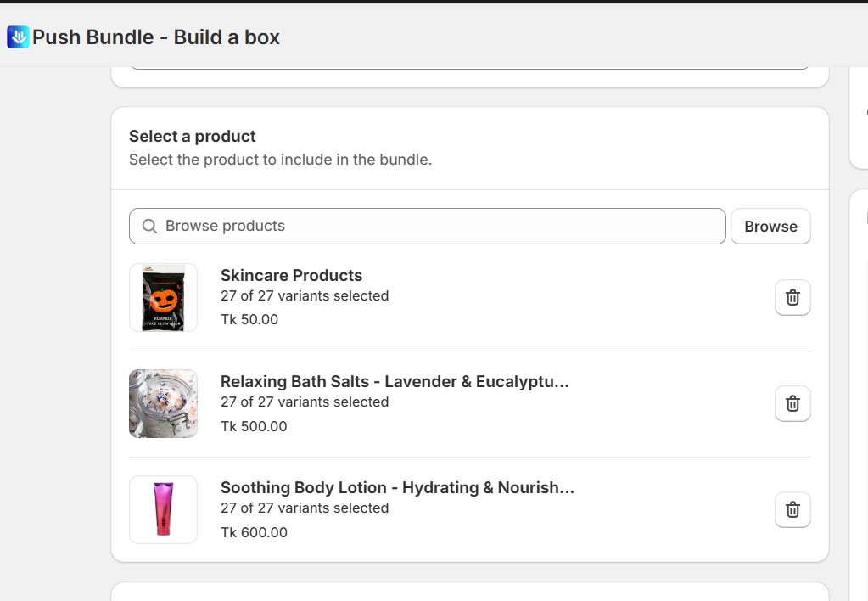Image resolution: width=868 pixels, height=601 pixels.
Task: Open the Skincare Products title
Action: point(291,275)
